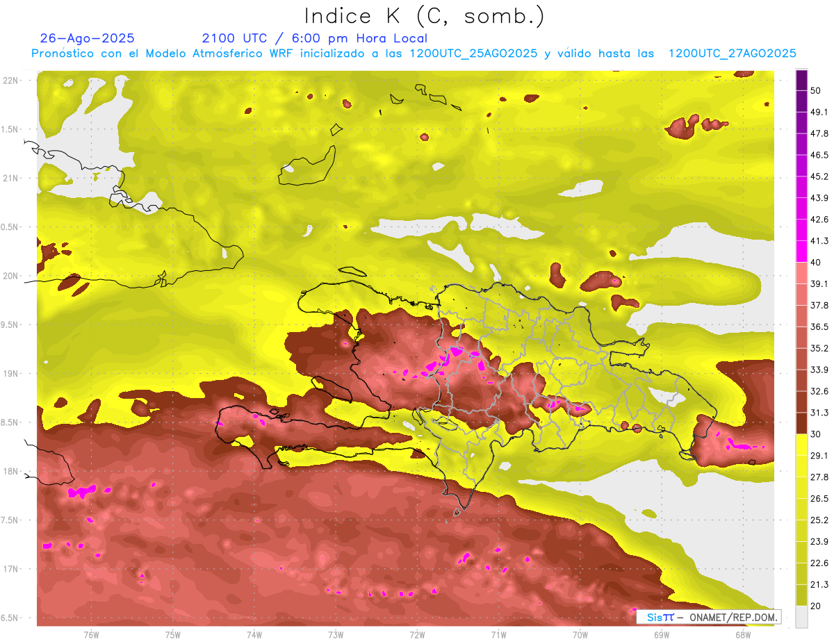The width and height of the screenshot is (834, 644).
Task: Pick the dark brown swatch between 30 and 31.3
Action: pos(801,424)
